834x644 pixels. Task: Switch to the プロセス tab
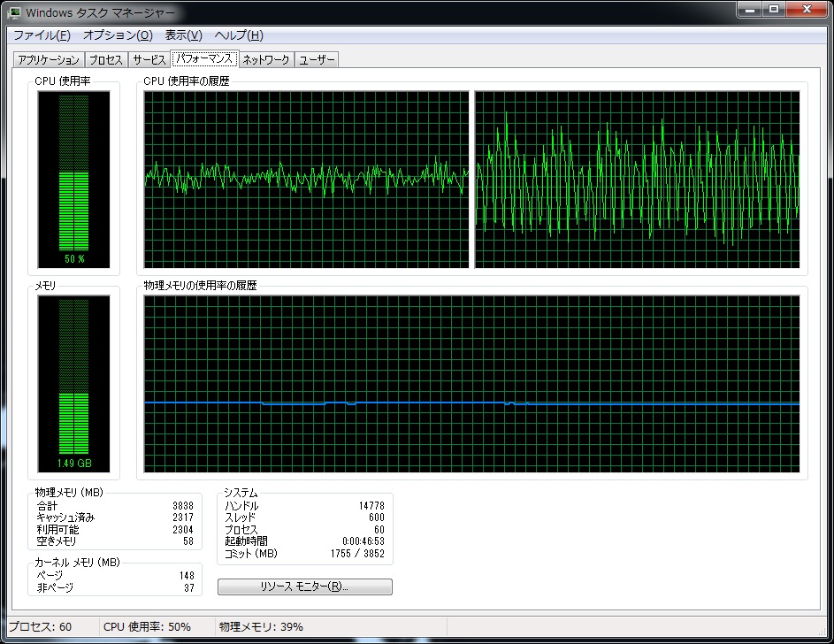pos(106,59)
